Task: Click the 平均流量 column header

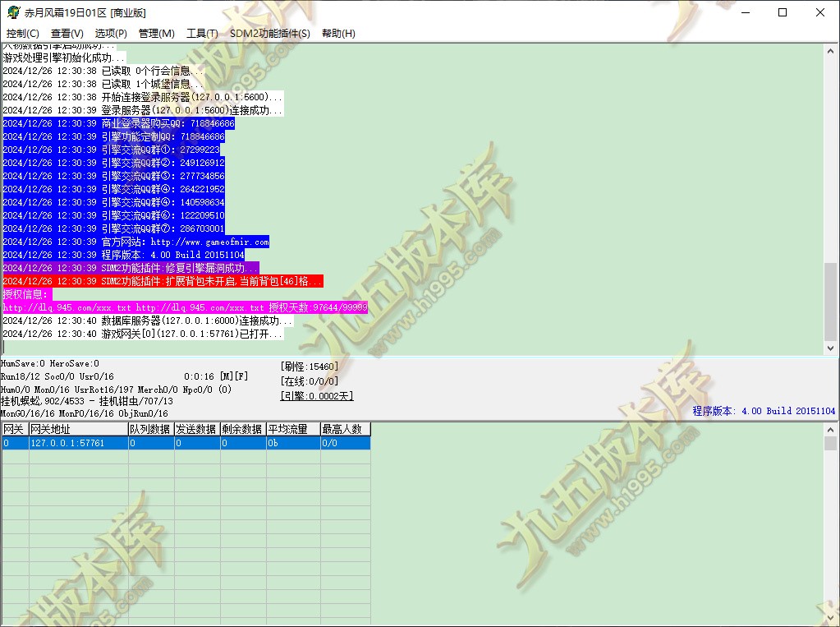Action: coord(294,429)
